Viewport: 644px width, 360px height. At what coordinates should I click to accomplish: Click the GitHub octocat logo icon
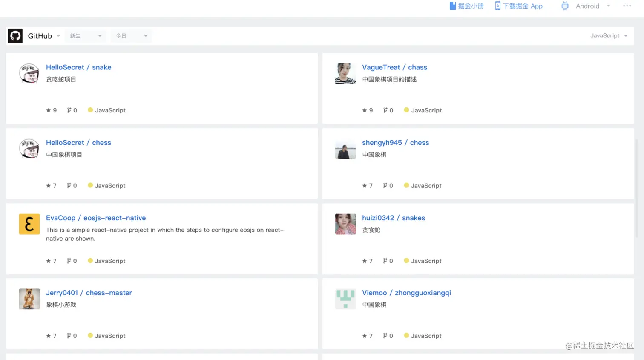click(x=15, y=36)
